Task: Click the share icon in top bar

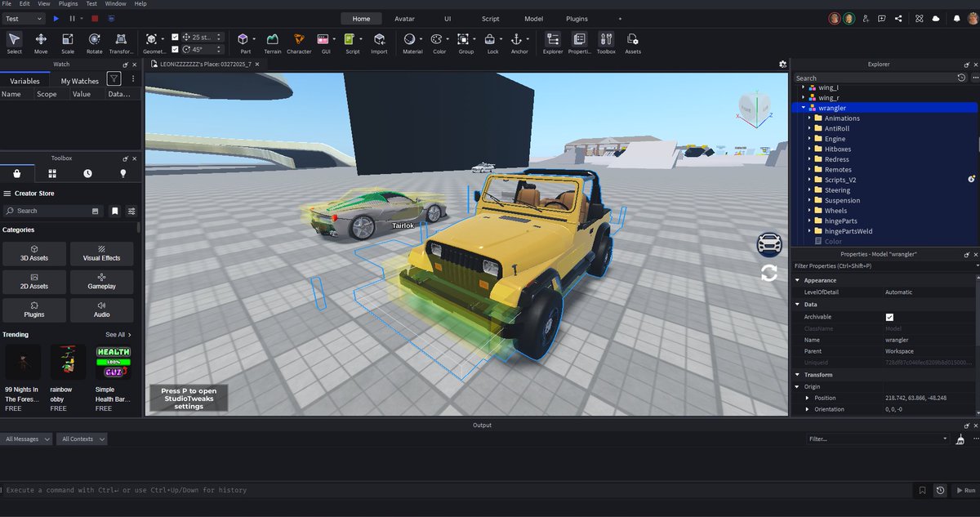Action: 898,18
